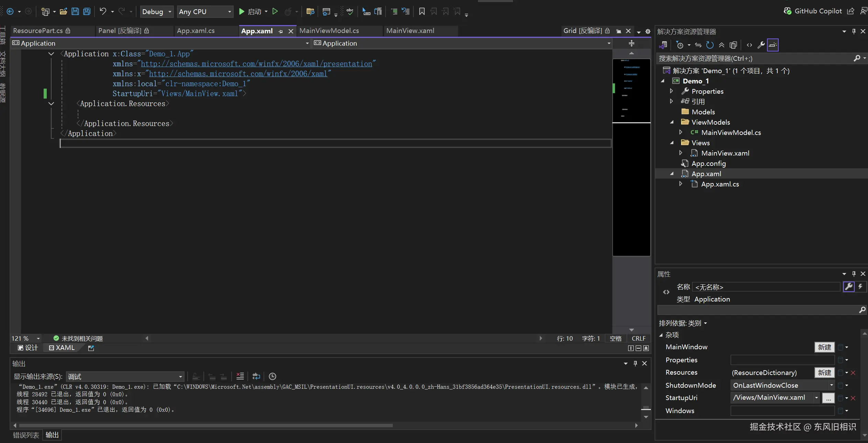Click the Undo toolbar icon
Screen dimensions: 868x443
click(103, 11)
